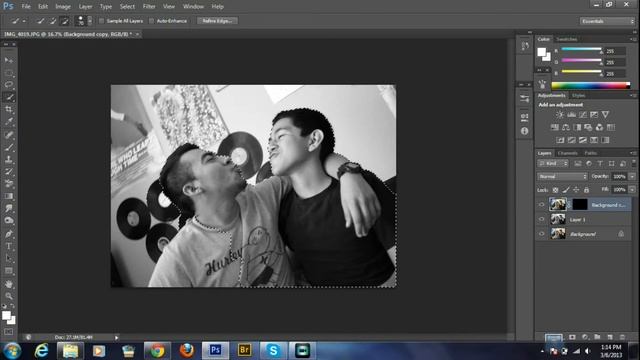Select the Type tool
The image size is (640, 360).
pyautogui.click(x=9, y=246)
